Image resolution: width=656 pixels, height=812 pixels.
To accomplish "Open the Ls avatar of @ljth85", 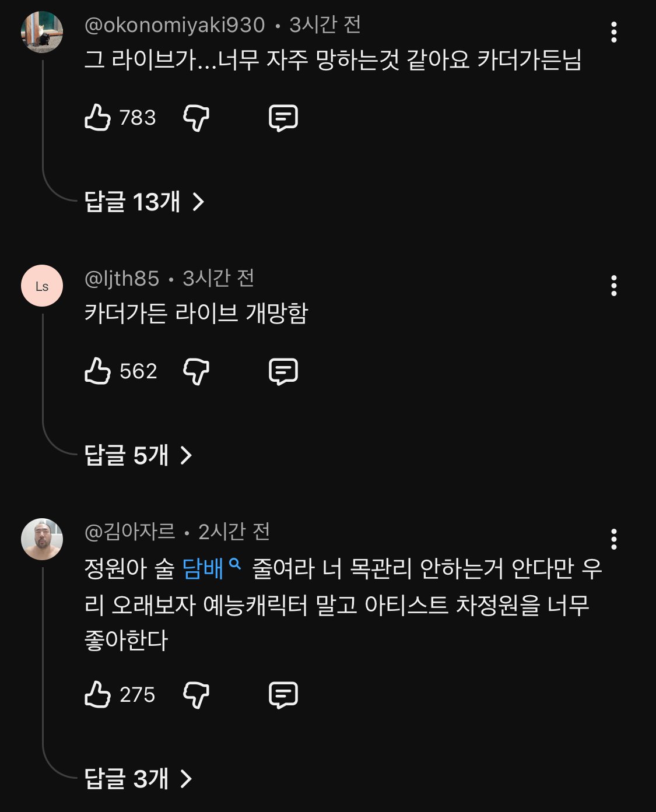I will 42,286.
